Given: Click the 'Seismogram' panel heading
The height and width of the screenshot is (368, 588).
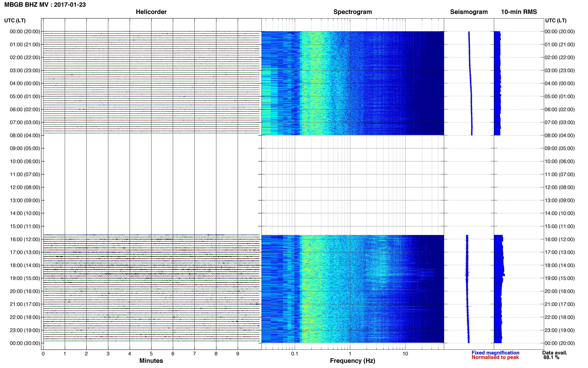Looking at the screenshot, I should point(469,12).
